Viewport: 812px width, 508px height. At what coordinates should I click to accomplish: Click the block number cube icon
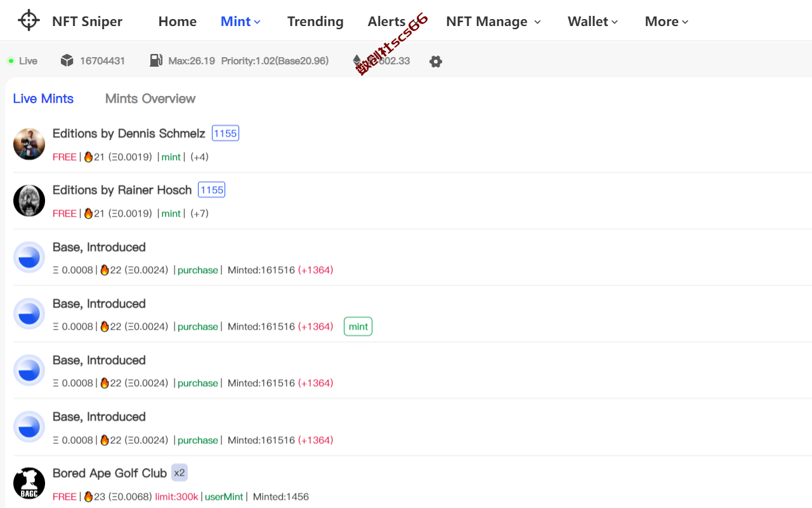coord(67,60)
